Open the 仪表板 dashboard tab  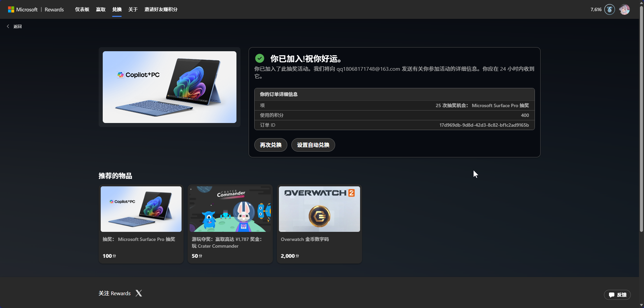(x=82, y=9)
